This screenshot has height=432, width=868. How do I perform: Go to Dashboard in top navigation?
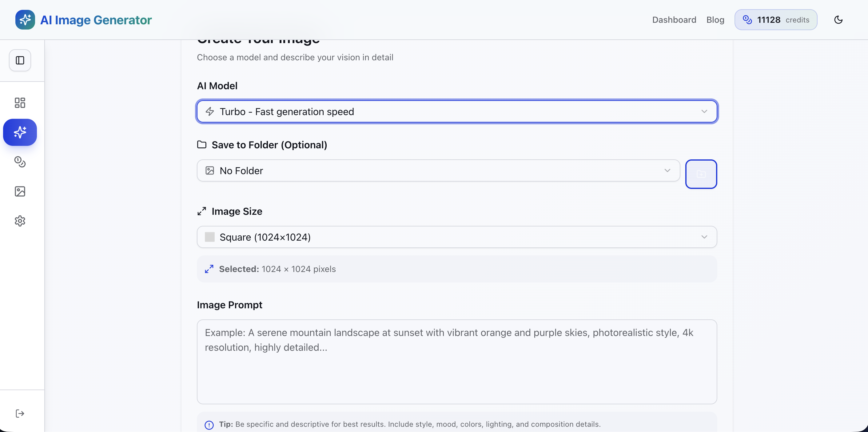click(x=674, y=20)
